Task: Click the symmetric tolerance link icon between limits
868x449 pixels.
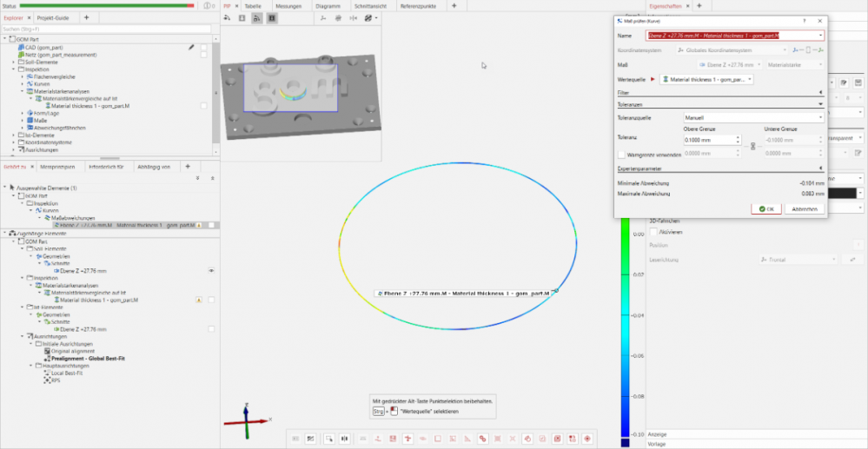Action: point(752,145)
